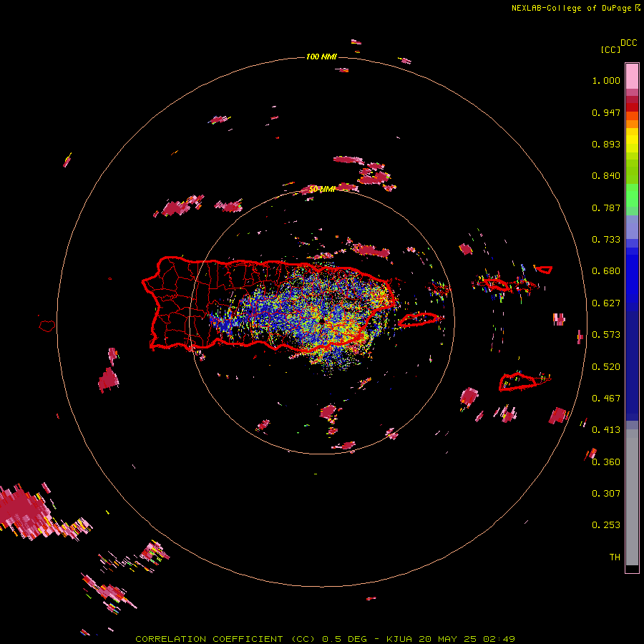Click the 0.893 scale value
Screen dimensions: 644x644
click(x=606, y=144)
